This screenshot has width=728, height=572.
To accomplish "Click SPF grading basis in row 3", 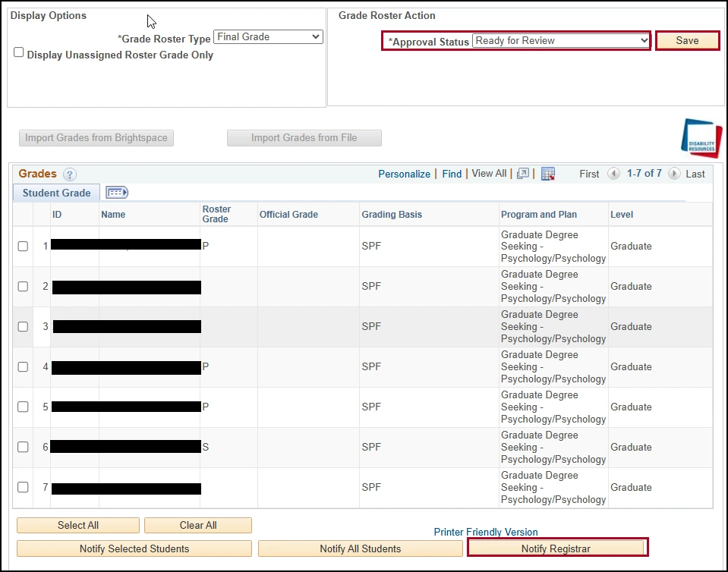I will (371, 327).
